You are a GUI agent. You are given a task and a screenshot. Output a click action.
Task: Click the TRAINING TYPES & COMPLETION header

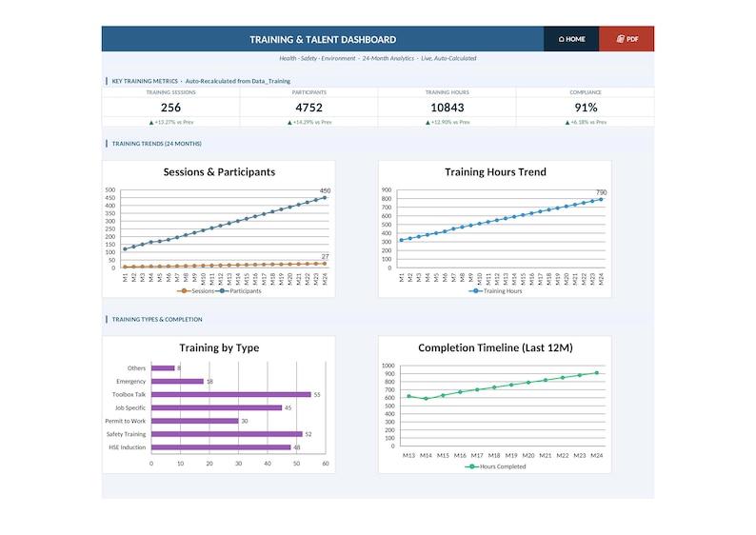(x=157, y=320)
